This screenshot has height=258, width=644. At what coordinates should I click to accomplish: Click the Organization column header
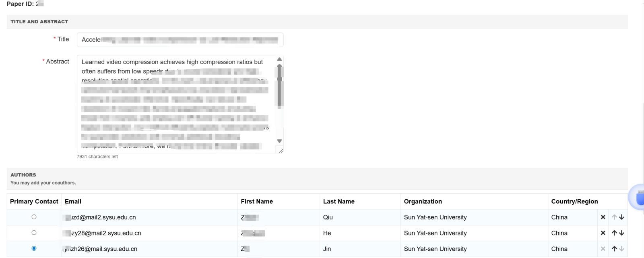(423, 201)
